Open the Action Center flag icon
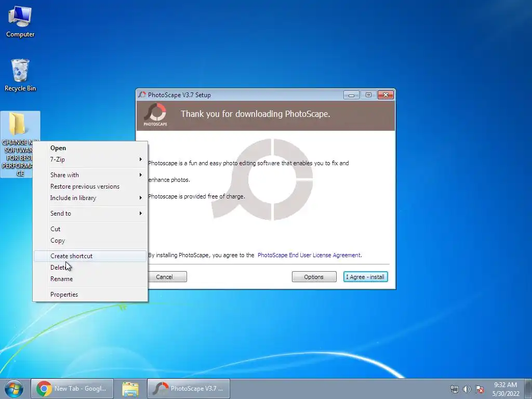This screenshot has width=532, height=399. [x=480, y=389]
